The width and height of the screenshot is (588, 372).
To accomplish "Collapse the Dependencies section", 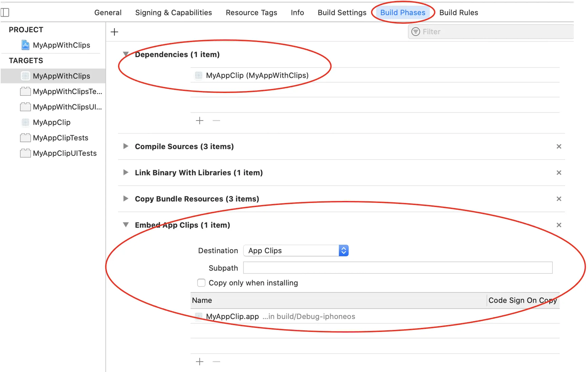I will [126, 54].
